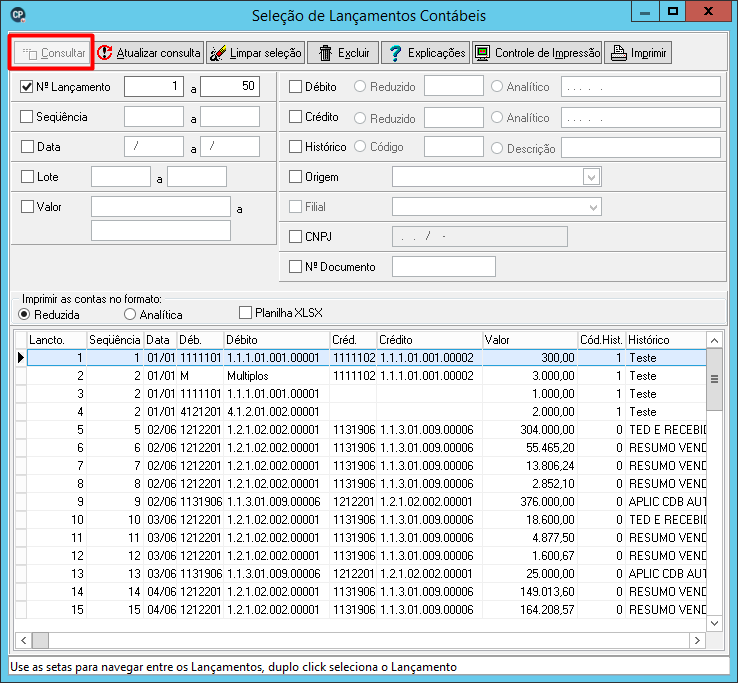This screenshot has width=738, height=683.
Task: Click the CNPJ masked input field
Action: [x=480, y=237]
